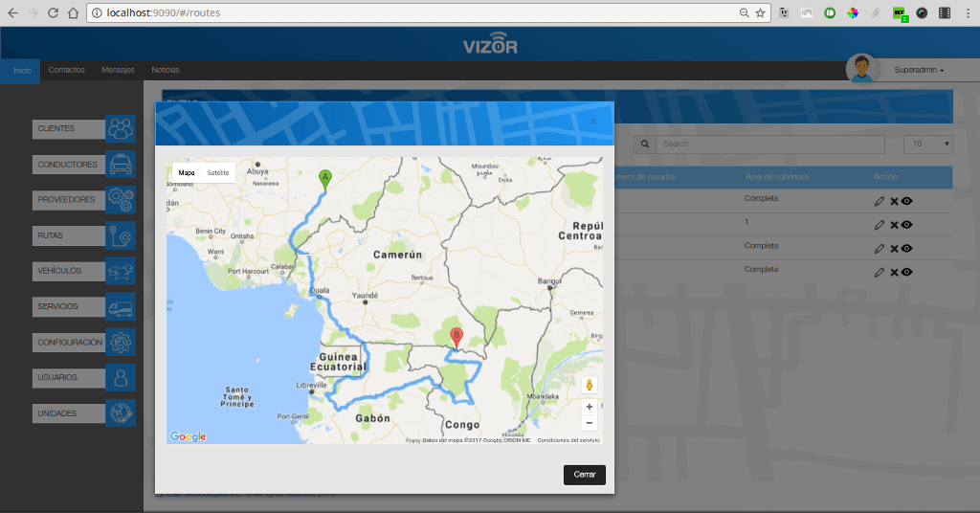980x513 pixels.
Task: View third row route with eye icon
Action: (x=907, y=249)
